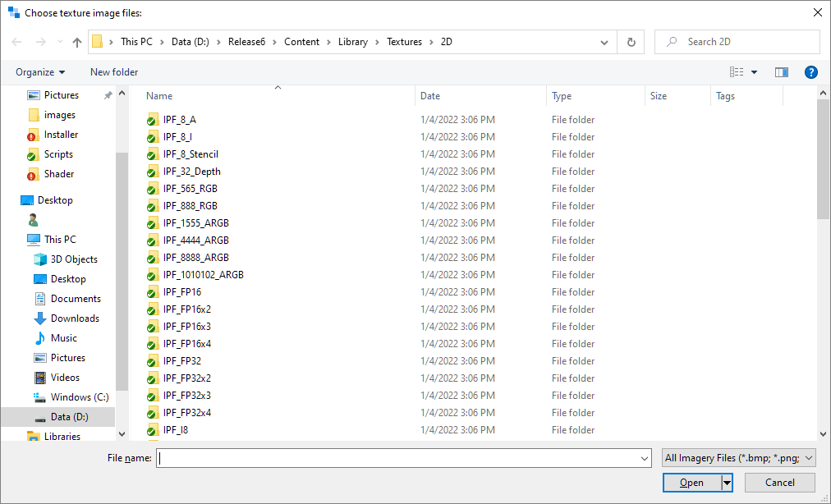Select IPF_I8 folder
The image size is (831, 504).
tap(176, 430)
